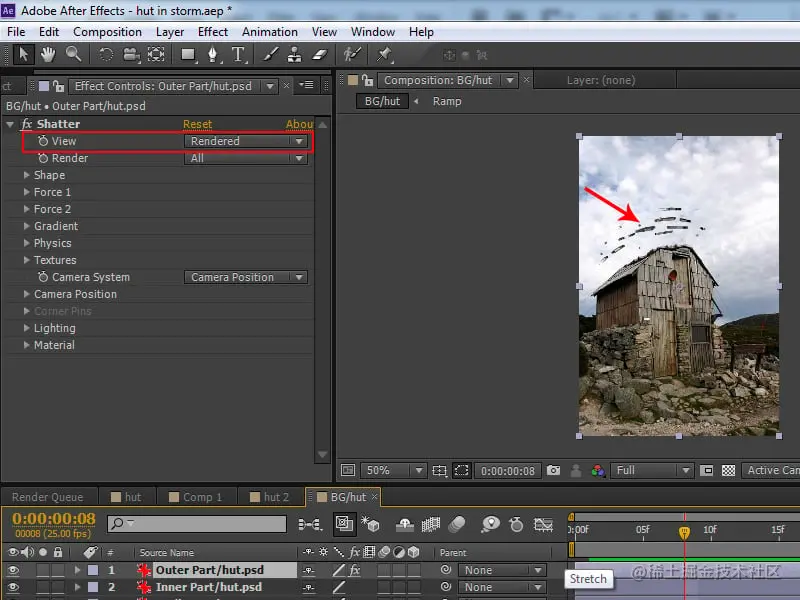Select the Pen tool

213,55
